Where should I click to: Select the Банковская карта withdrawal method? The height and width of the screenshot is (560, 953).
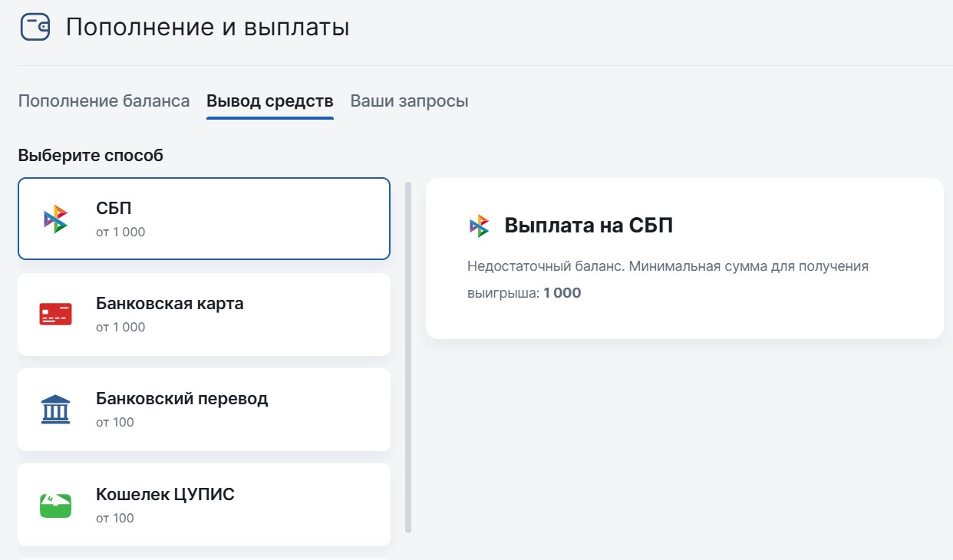pyautogui.click(x=204, y=313)
